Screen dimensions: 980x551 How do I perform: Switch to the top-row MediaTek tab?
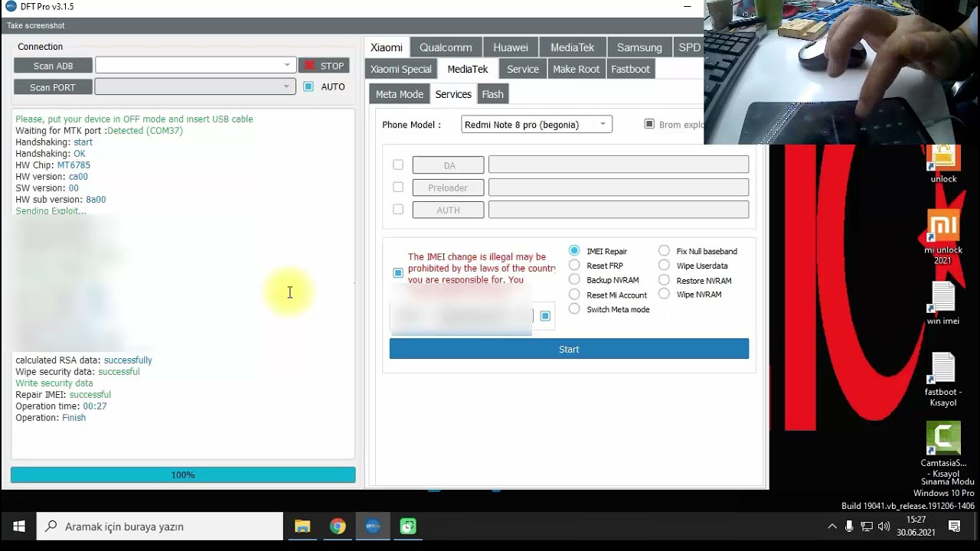pos(572,47)
